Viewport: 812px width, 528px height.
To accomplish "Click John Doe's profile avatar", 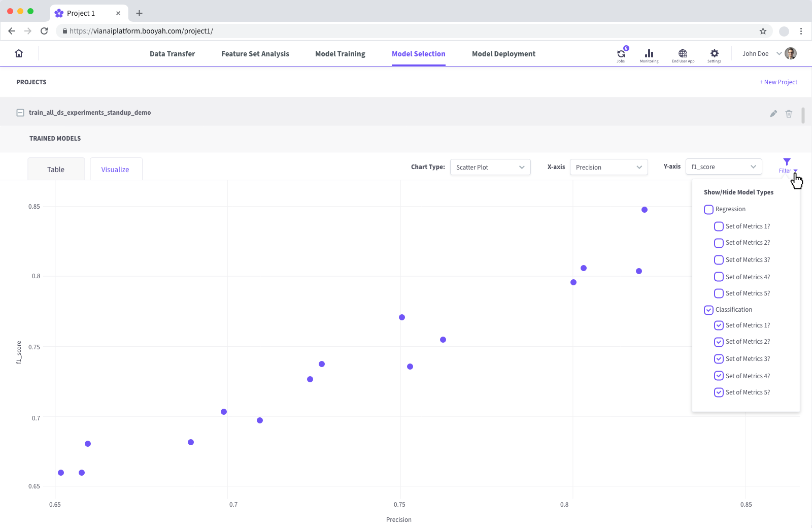I will click(790, 53).
